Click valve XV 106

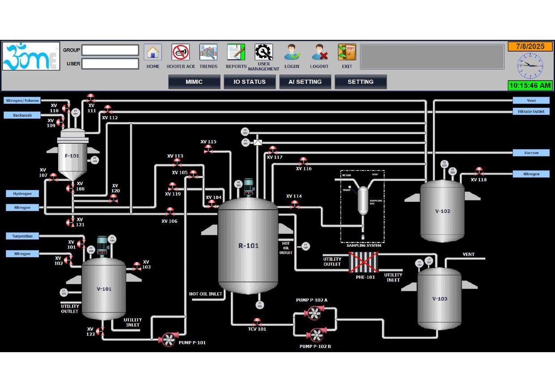[x=170, y=212]
